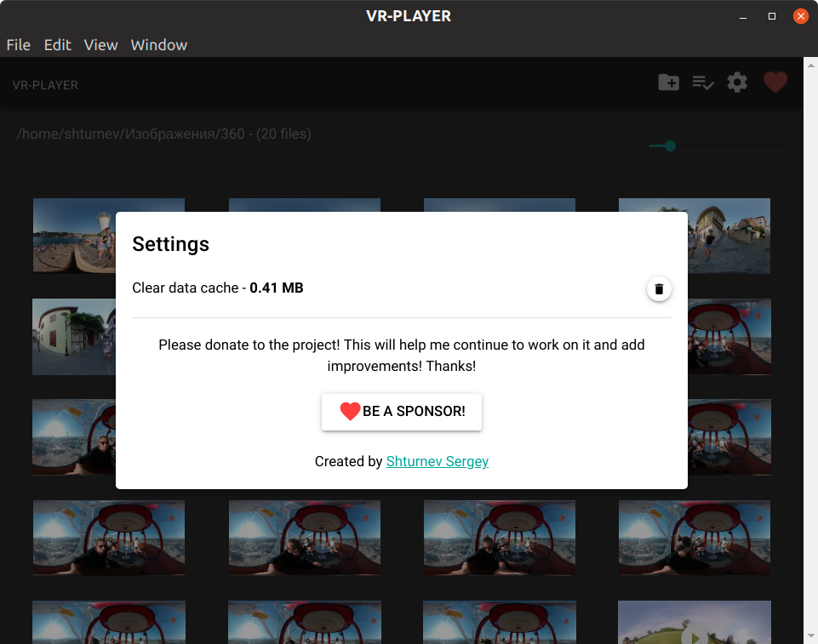
Task: Click the heart sponsor icon in the toolbar
Action: tap(775, 82)
